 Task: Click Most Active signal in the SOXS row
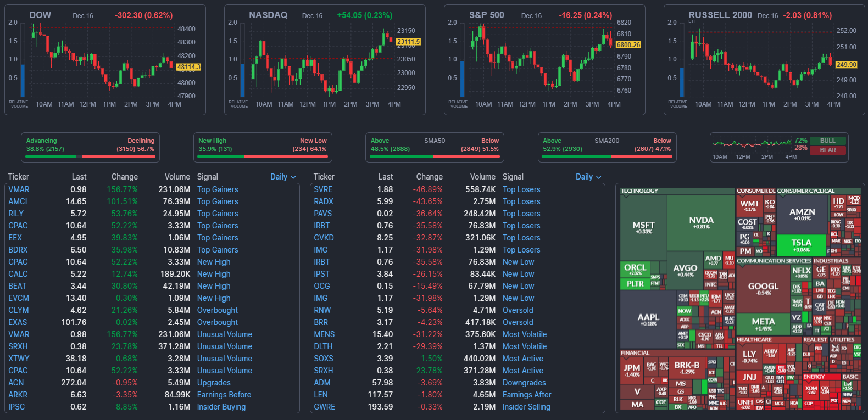pyautogui.click(x=523, y=359)
